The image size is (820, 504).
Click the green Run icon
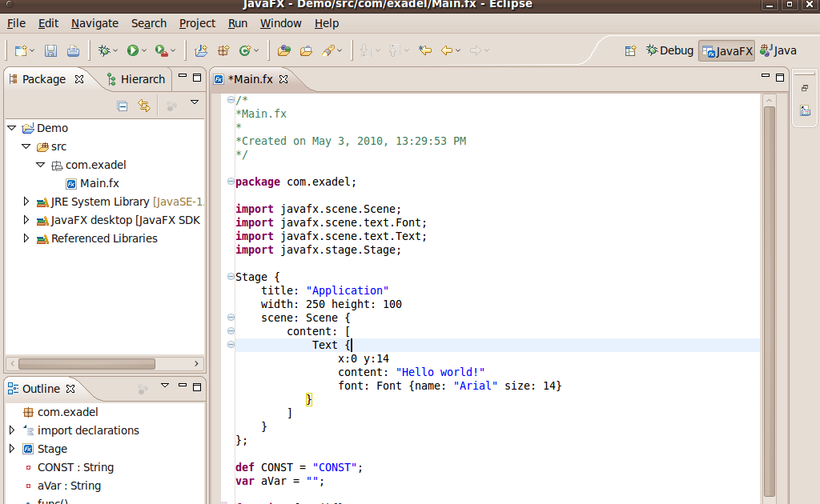click(x=133, y=50)
